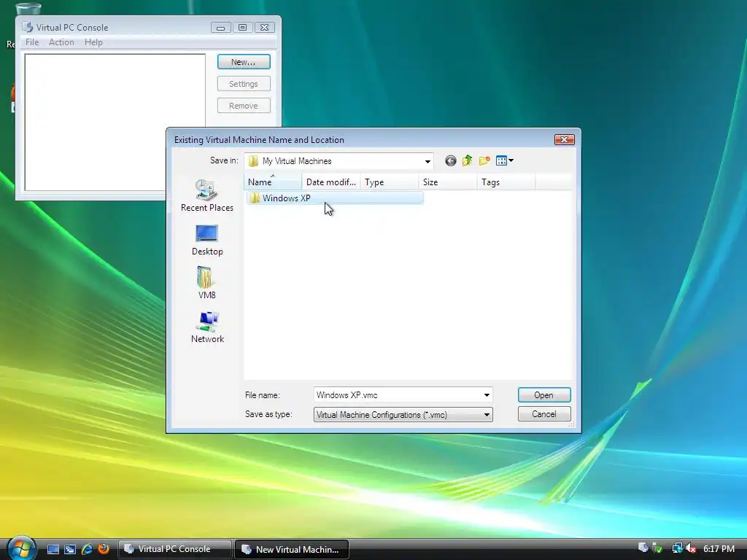Switch to New Virtual Machine taskbar button

coord(292,549)
